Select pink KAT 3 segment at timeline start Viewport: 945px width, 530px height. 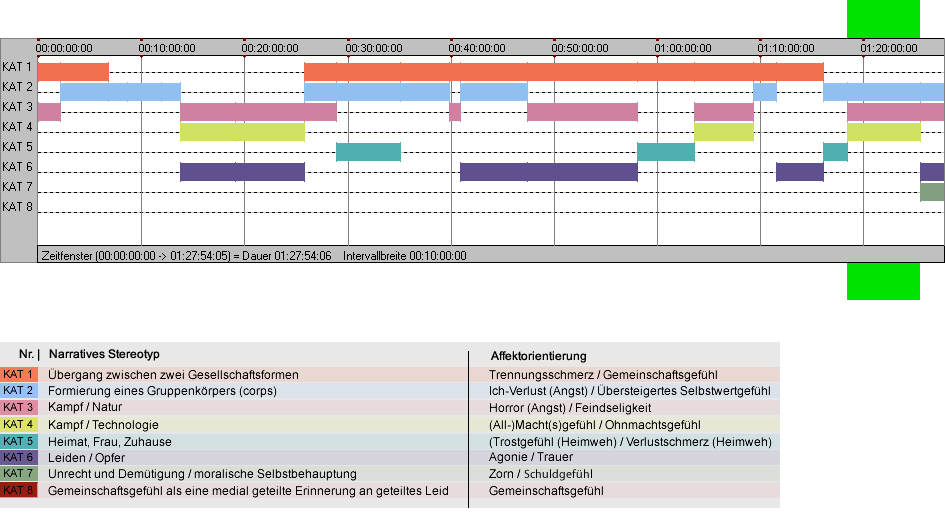click(x=49, y=112)
